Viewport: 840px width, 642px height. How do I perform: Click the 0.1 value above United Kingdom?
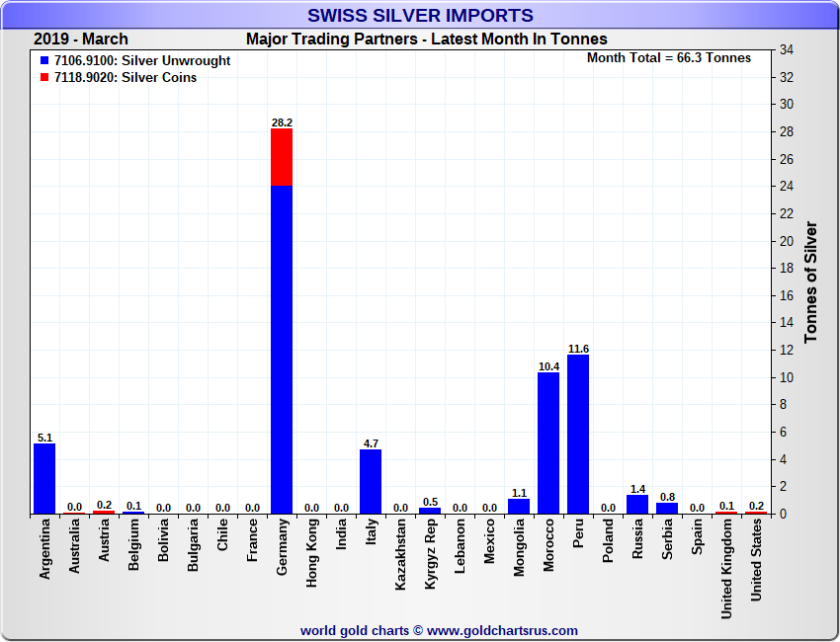point(727,506)
